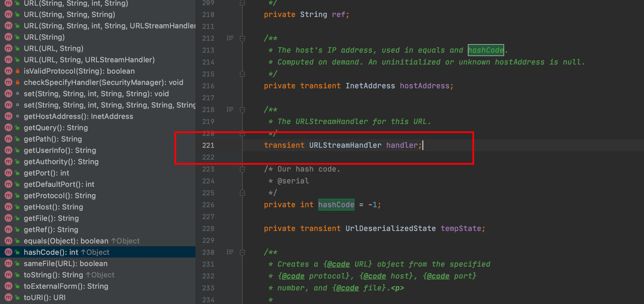
Task: Collapse fold end marker at line 209
Action: (x=242, y=3)
